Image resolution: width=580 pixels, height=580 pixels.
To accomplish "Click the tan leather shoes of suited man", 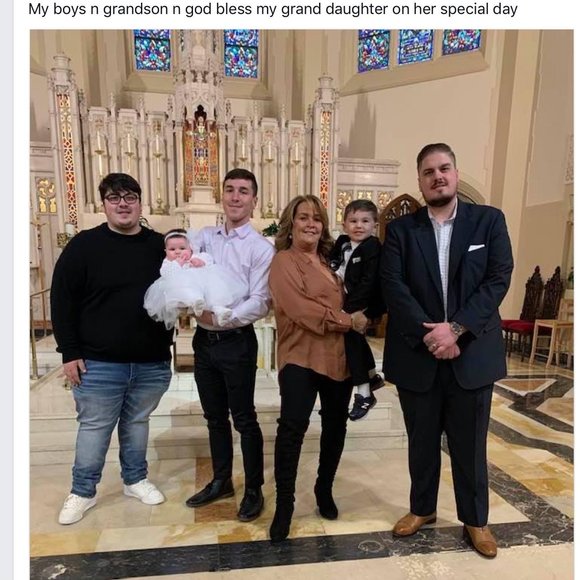I will pos(445,533).
